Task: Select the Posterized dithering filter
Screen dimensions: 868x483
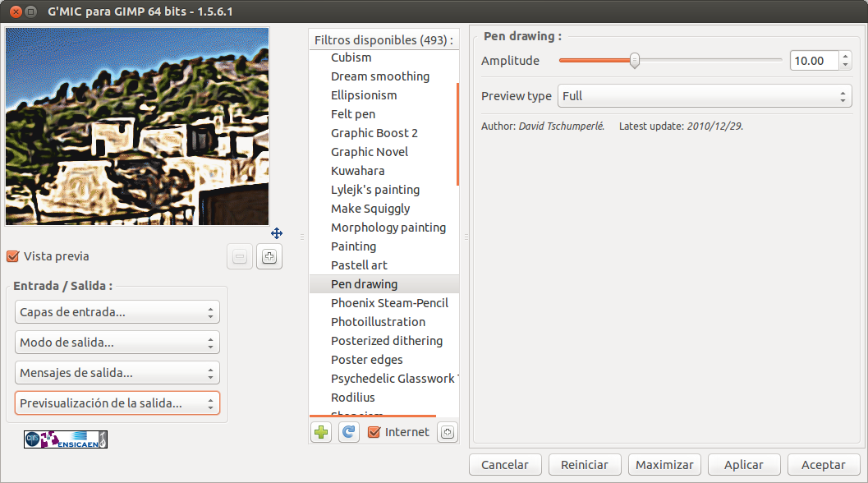Action: pos(383,341)
